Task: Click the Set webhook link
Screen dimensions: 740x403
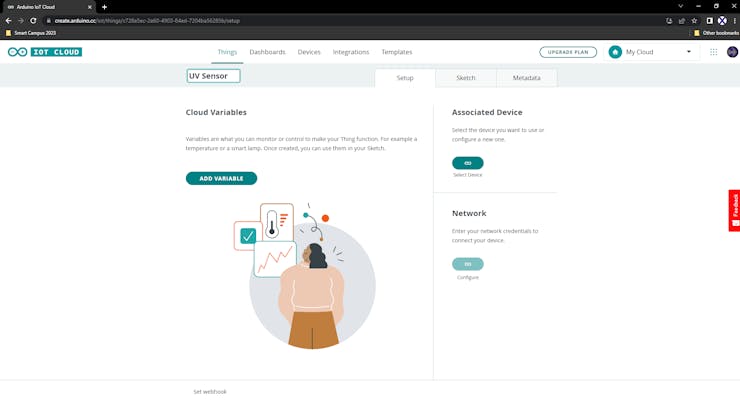Action: [210, 392]
